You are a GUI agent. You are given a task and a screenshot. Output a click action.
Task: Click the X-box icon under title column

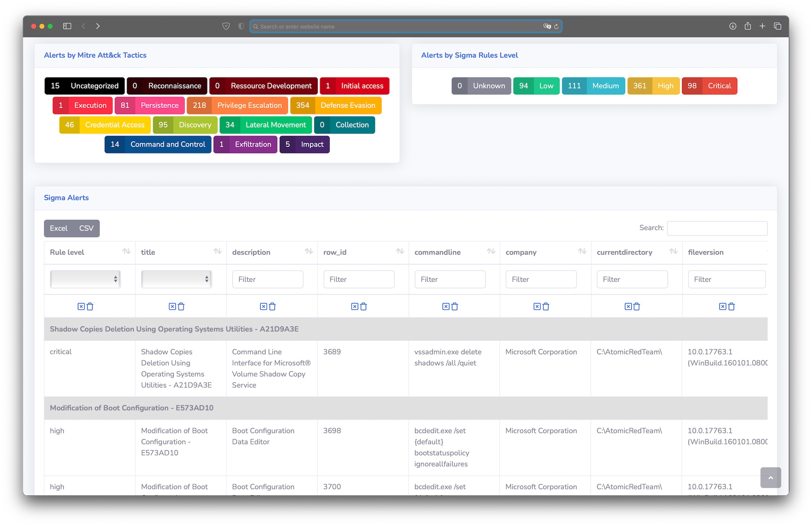[172, 306]
